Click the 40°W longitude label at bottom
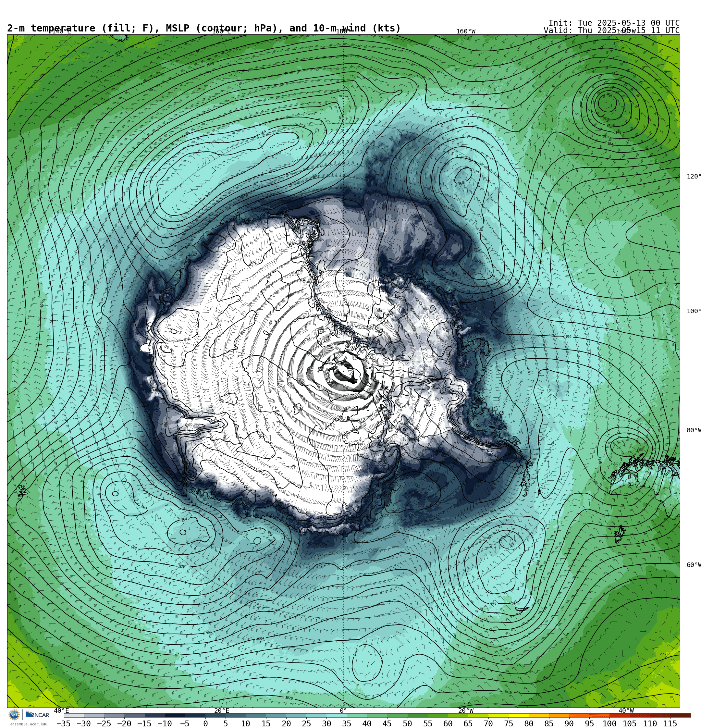Viewport: 701px width, 728px height. pos(626,710)
